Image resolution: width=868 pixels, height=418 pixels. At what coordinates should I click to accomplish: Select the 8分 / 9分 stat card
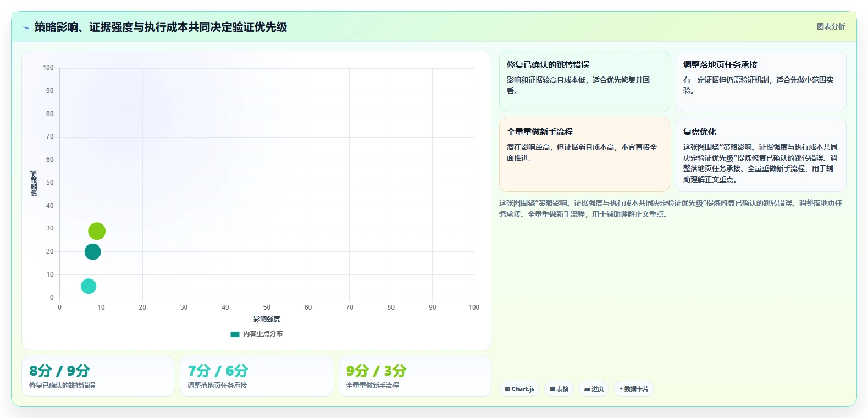tap(98, 376)
